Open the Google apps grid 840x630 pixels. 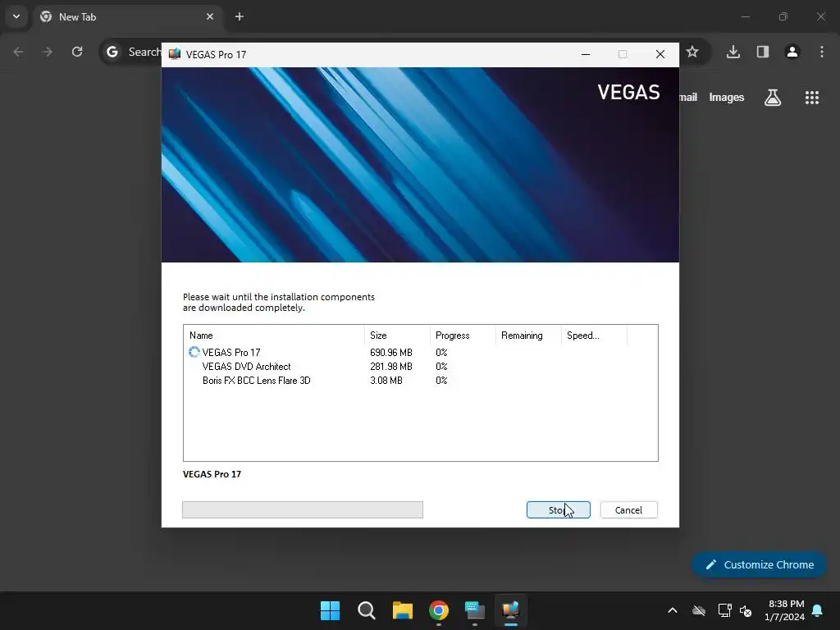812,97
